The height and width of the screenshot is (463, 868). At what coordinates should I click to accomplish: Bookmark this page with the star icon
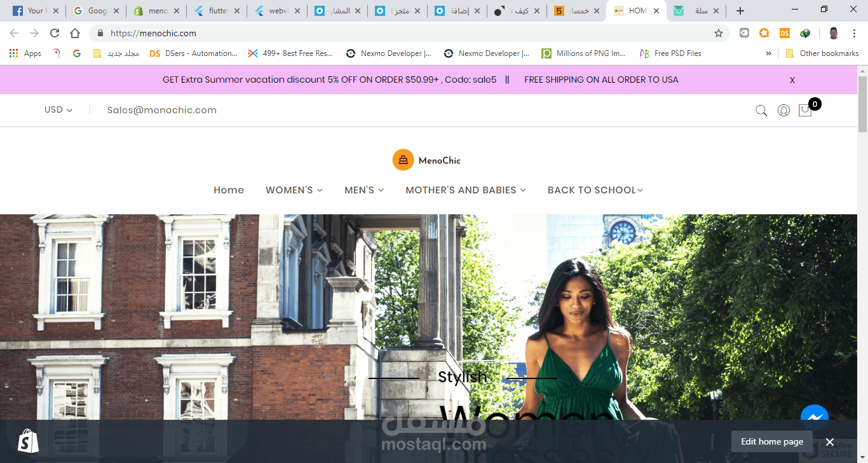[719, 33]
